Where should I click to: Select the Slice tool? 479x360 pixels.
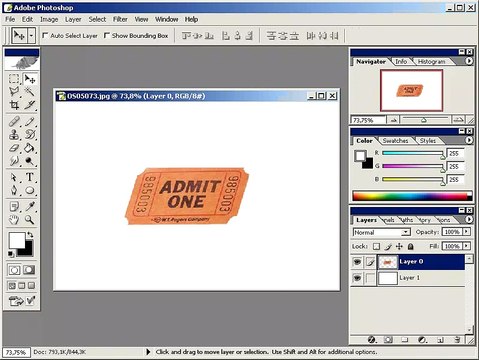coord(30,105)
